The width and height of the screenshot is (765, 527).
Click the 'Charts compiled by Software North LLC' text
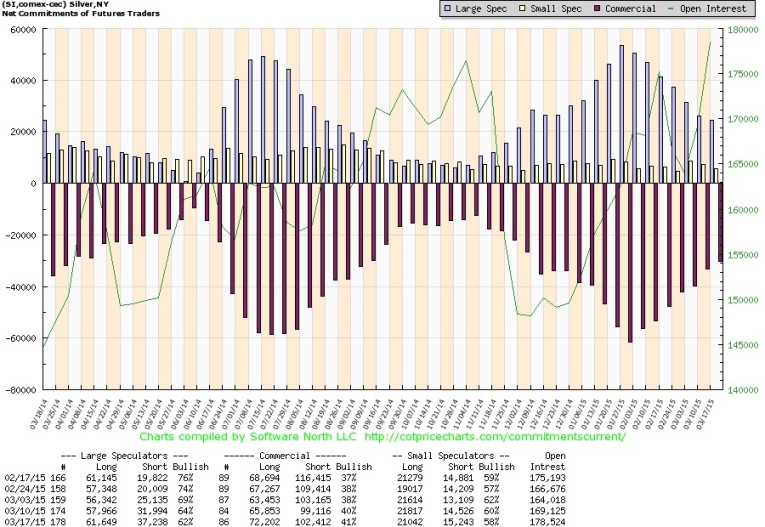click(248, 437)
